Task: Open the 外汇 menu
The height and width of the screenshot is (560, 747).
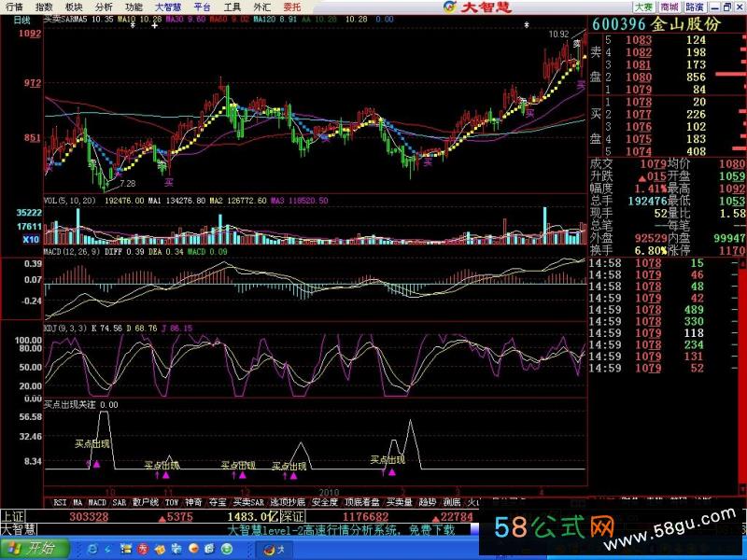Action: pos(262,7)
